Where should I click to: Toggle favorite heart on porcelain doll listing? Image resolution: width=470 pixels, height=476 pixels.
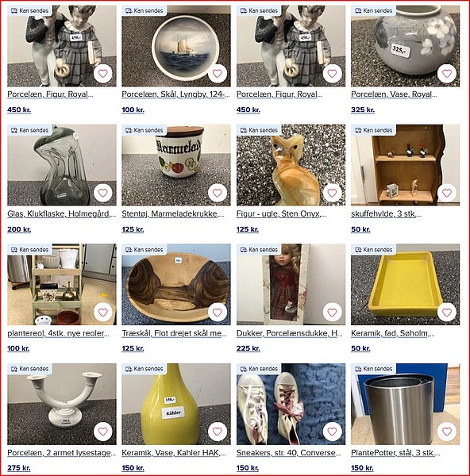(332, 312)
